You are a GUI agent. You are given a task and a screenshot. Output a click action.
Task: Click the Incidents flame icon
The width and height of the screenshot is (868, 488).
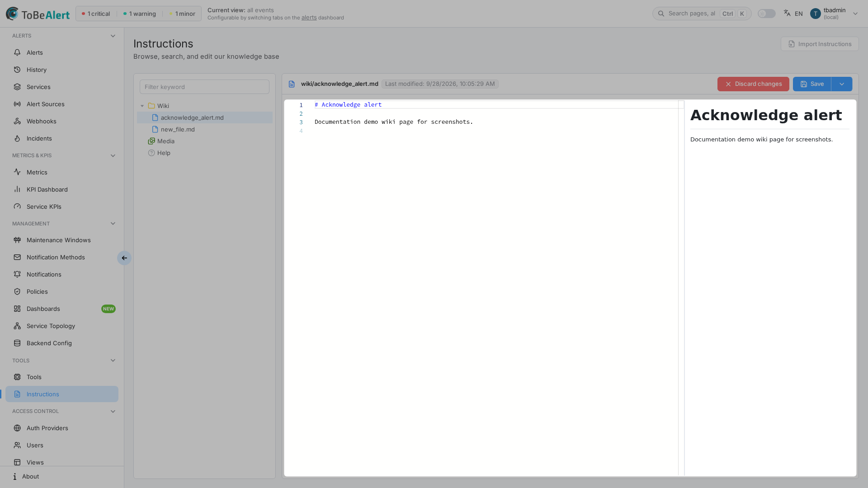pos(17,138)
